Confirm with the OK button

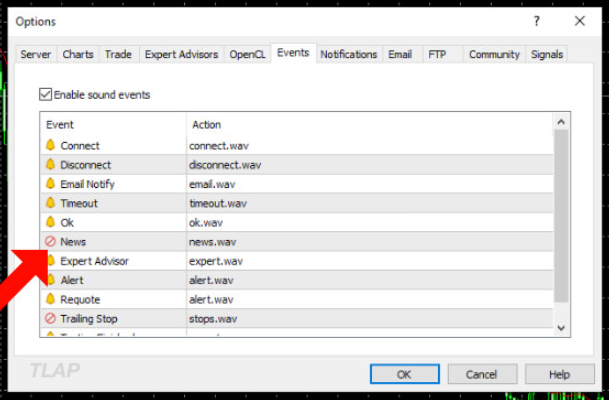tap(405, 374)
